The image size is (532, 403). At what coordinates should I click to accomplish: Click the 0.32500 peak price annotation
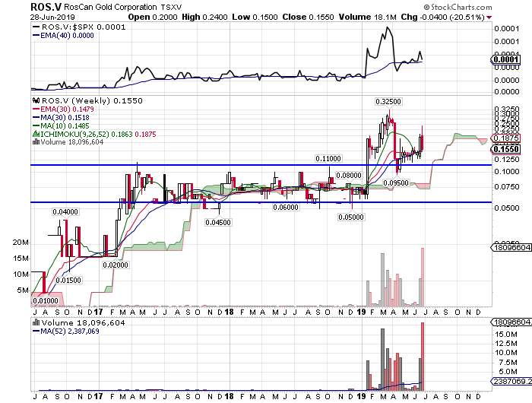coord(388,102)
